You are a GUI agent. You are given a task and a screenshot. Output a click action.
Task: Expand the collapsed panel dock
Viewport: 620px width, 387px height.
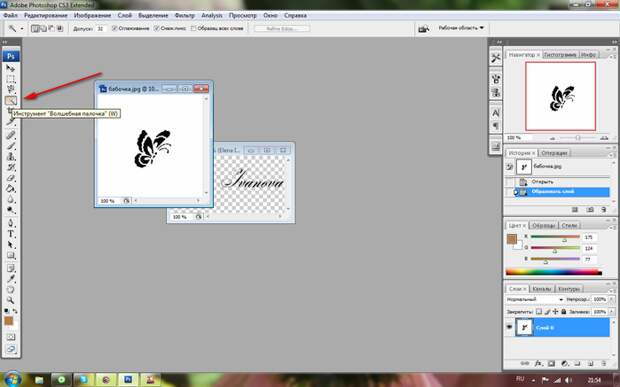(499, 42)
